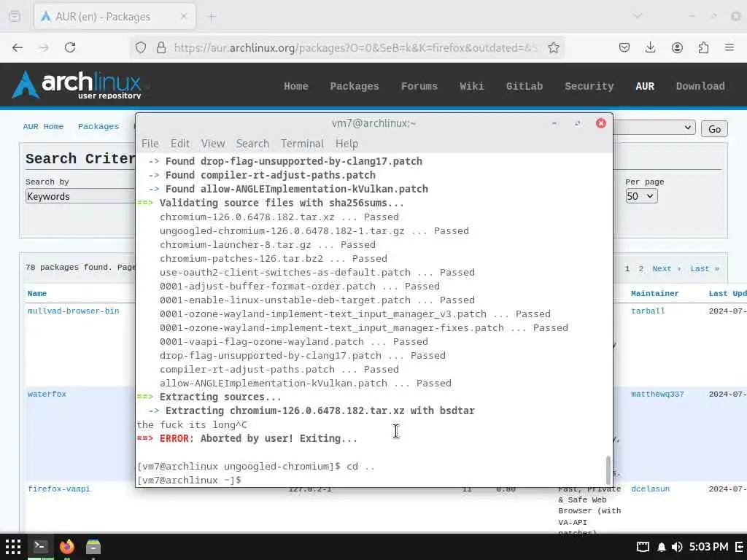747x560 pixels.
Task: Close the AUR (en) - Packages tab
Action: (183, 17)
